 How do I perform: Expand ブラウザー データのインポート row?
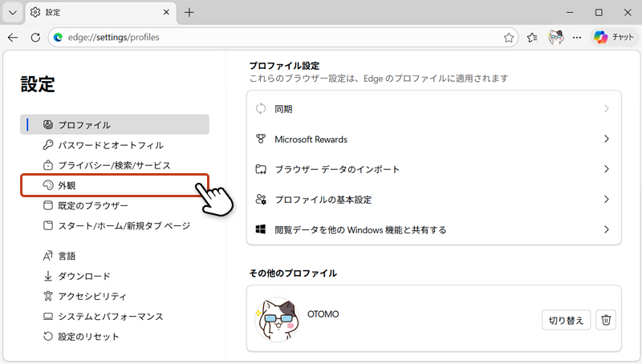(x=433, y=169)
